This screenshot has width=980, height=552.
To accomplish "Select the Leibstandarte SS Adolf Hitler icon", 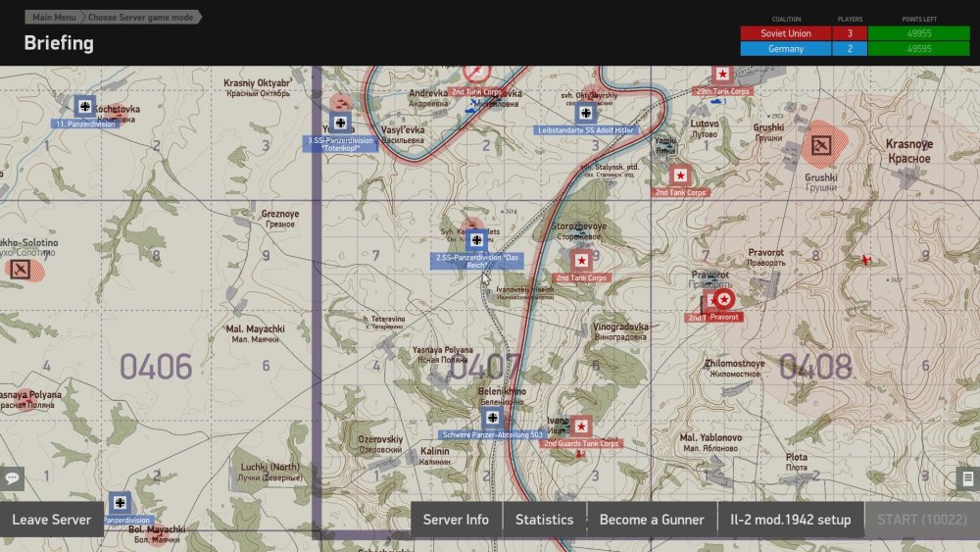I will (x=586, y=113).
